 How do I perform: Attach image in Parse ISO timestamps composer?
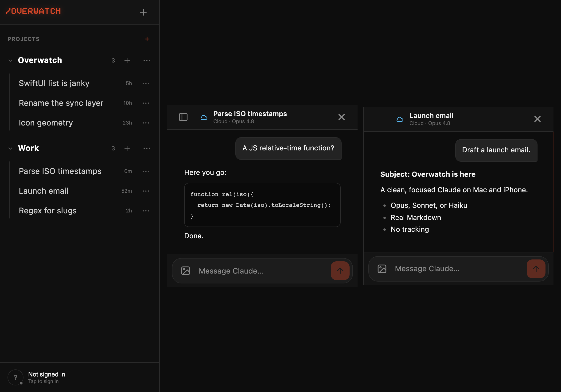coord(186,271)
